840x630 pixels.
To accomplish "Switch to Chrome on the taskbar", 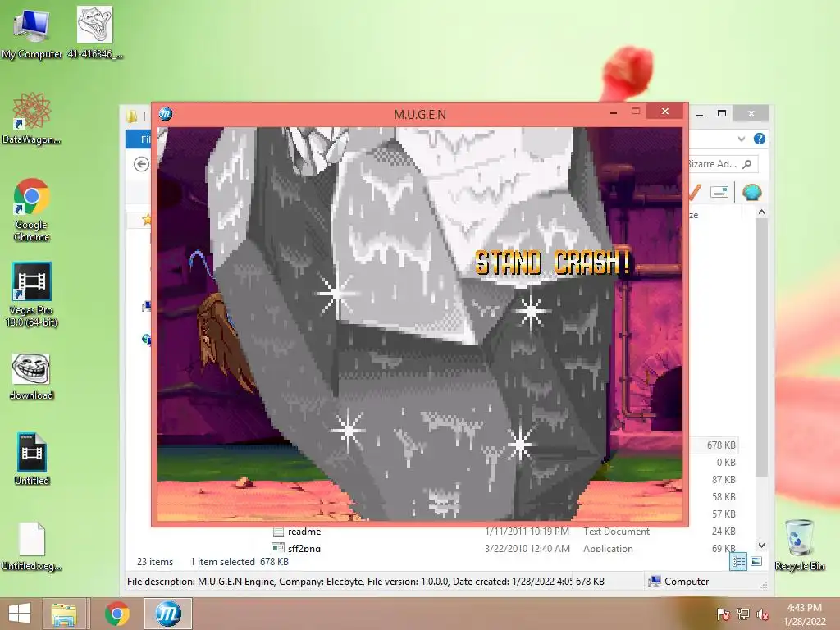I will [x=116, y=614].
